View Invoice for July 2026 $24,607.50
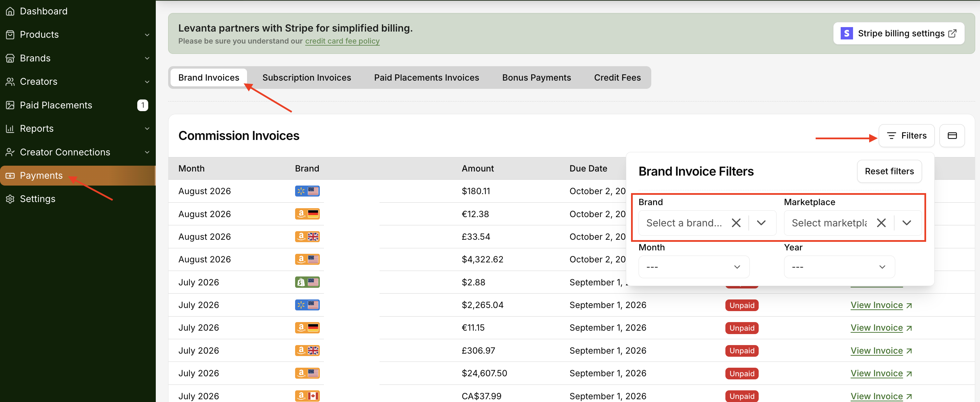The height and width of the screenshot is (402, 980). tap(882, 374)
